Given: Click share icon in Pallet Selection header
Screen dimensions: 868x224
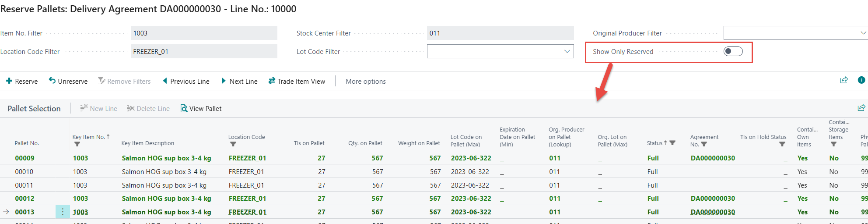Looking at the screenshot, I should [861, 108].
